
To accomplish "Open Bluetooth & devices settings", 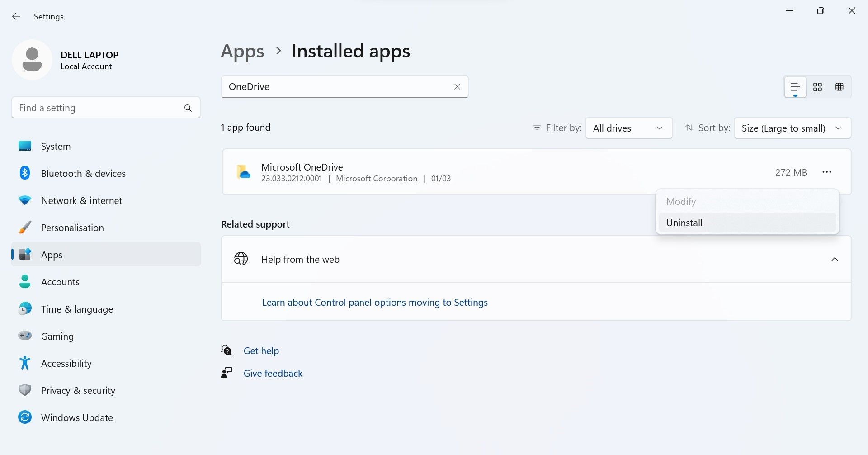I will 83,173.
